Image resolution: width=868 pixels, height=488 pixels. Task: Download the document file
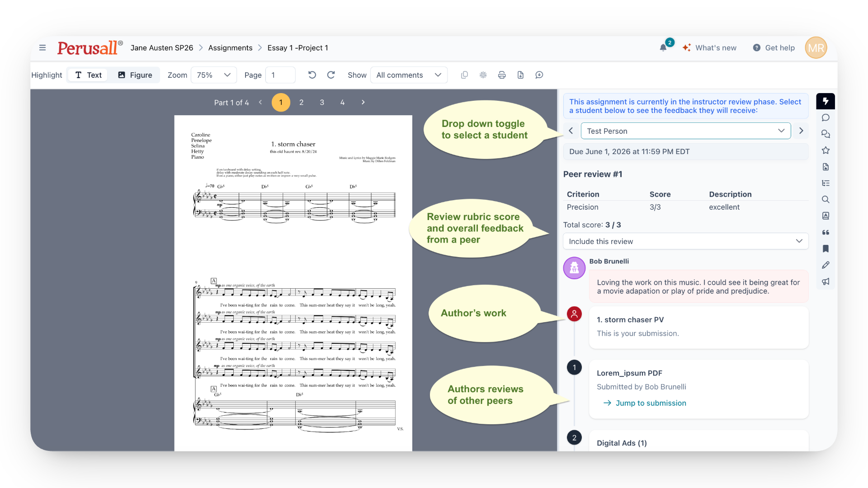[x=520, y=75]
